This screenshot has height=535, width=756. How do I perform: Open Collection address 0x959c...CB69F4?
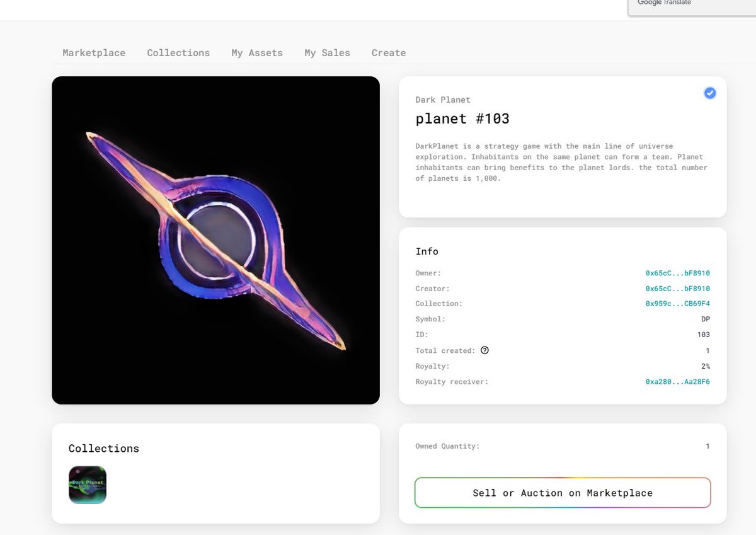[677, 304]
